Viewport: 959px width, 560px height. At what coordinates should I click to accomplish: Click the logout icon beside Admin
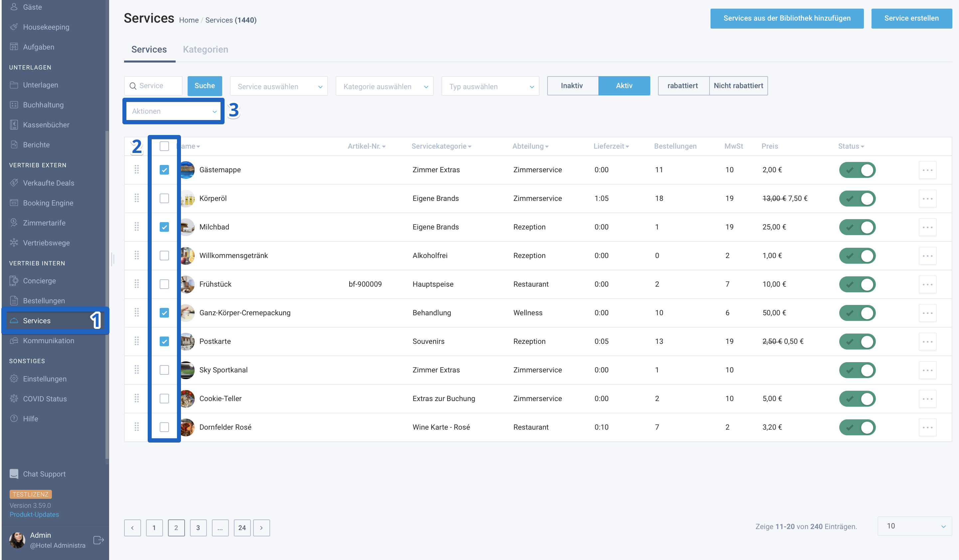coord(98,540)
